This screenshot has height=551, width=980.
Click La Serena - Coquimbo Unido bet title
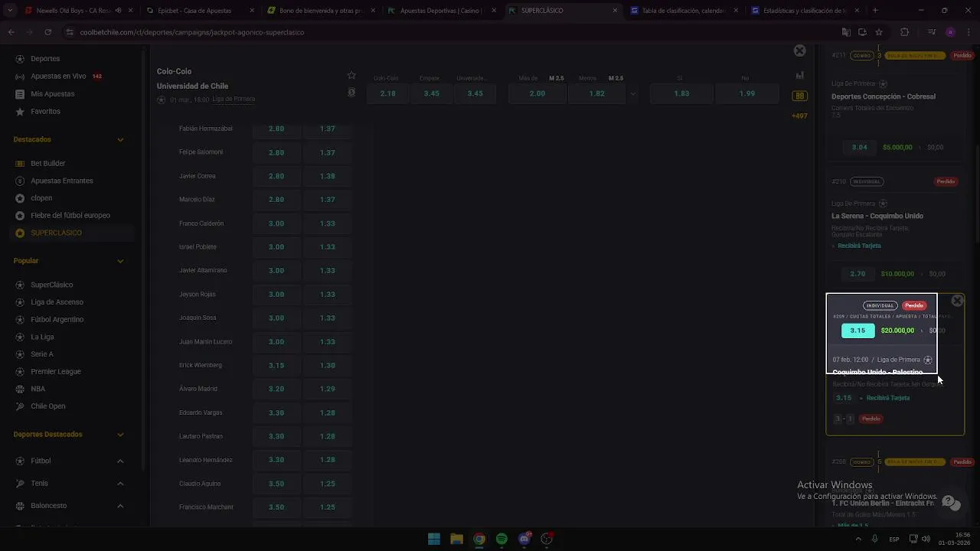[877, 216]
